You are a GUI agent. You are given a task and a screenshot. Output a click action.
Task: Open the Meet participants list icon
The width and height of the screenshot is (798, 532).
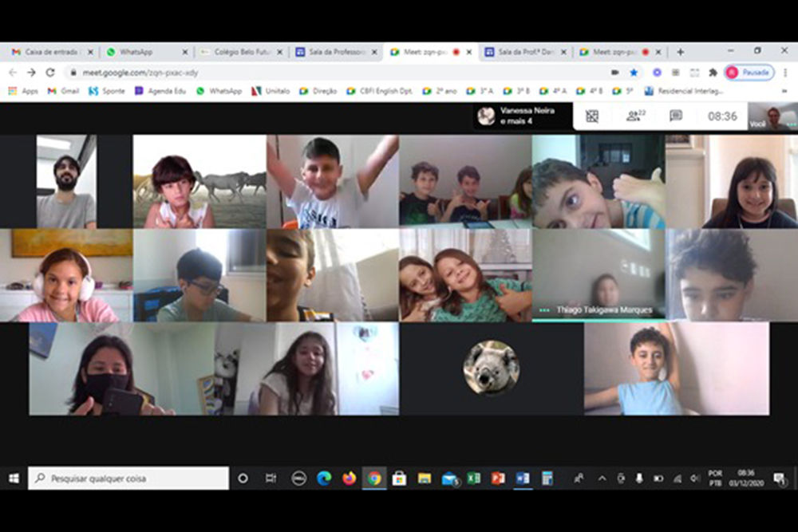point(635,116)
